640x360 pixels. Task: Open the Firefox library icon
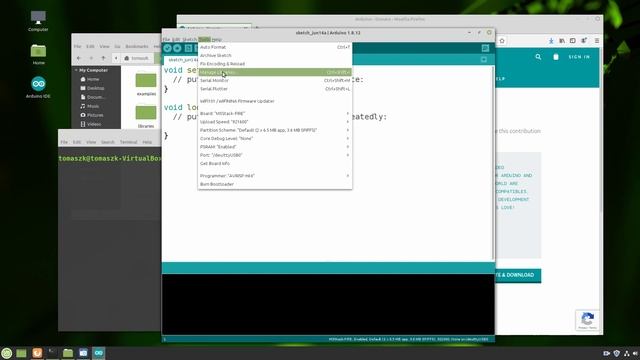[562, 41]
